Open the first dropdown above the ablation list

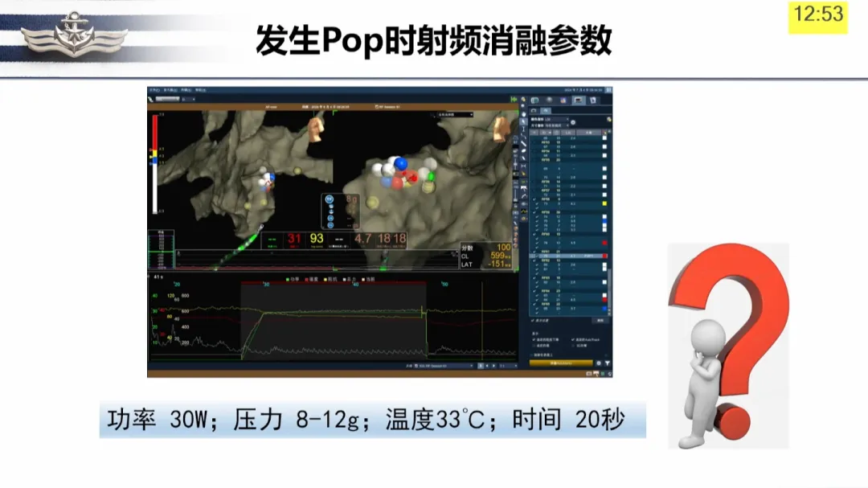pyautogui.click(x=557, y=119)
